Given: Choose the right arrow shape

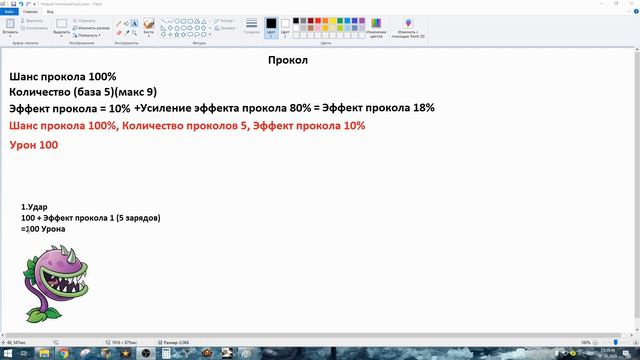Looking at the screenshot, I should tap(190, 28).
